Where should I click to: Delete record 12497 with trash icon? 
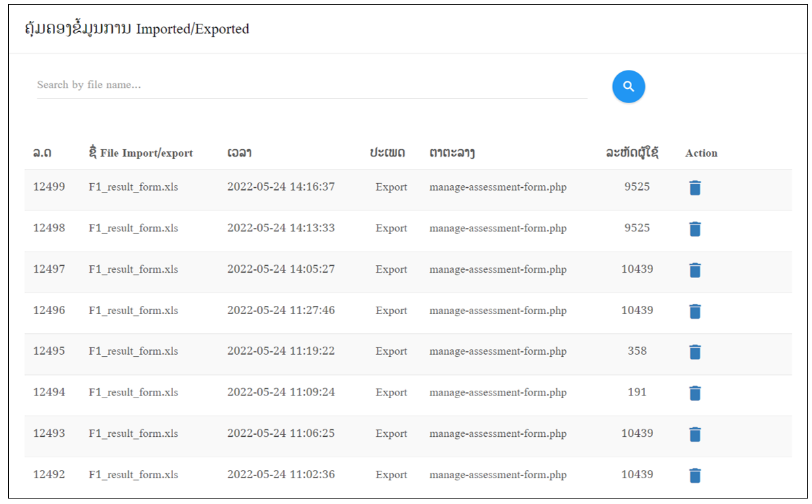click(x=695, y=269)
